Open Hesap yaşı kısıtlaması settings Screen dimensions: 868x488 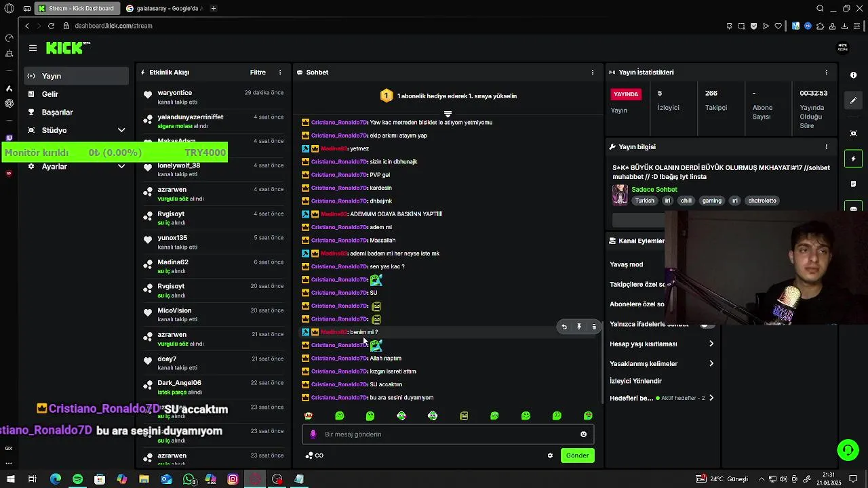click(x=662, y=344)
